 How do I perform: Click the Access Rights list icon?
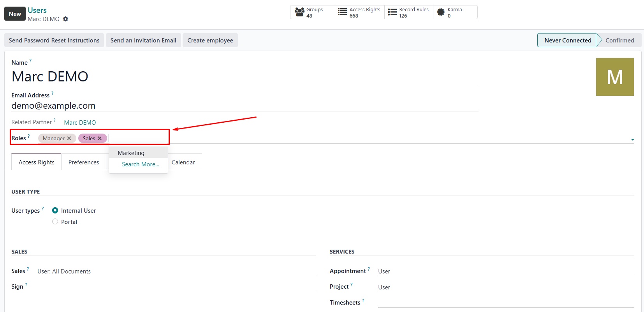click(342, 12)
